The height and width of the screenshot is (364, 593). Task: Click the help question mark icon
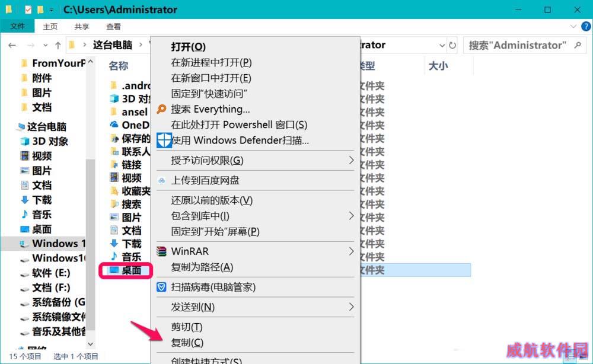[x=586, y=27]
